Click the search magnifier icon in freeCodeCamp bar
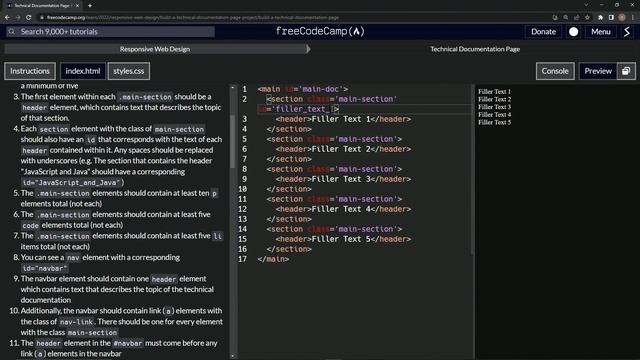This screenshot has width=640, height=360. coord(11,31)
